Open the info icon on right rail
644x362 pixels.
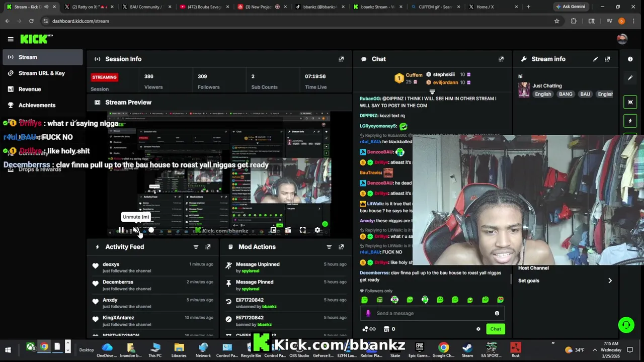[x=630, y=59]
